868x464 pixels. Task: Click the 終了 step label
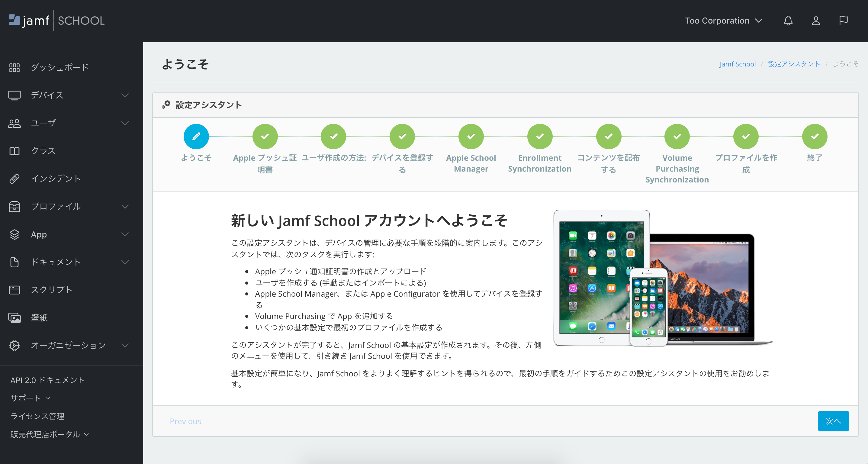click(815, 158)
